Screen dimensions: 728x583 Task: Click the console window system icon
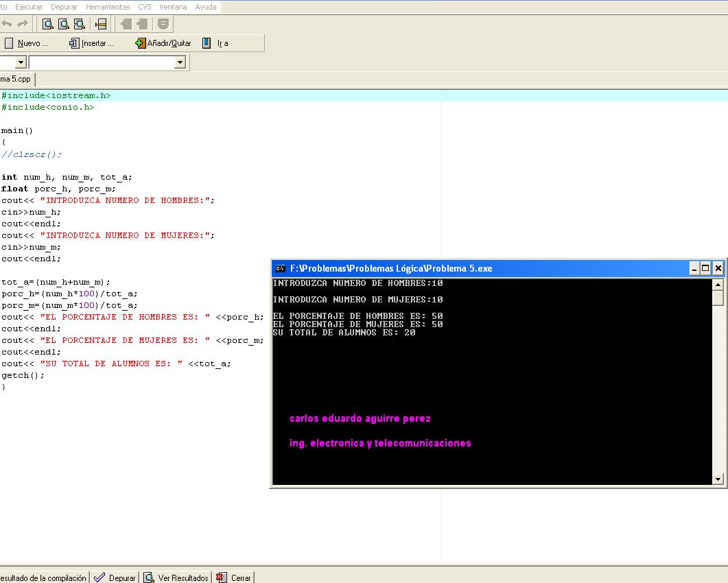[x=280, y=268]
